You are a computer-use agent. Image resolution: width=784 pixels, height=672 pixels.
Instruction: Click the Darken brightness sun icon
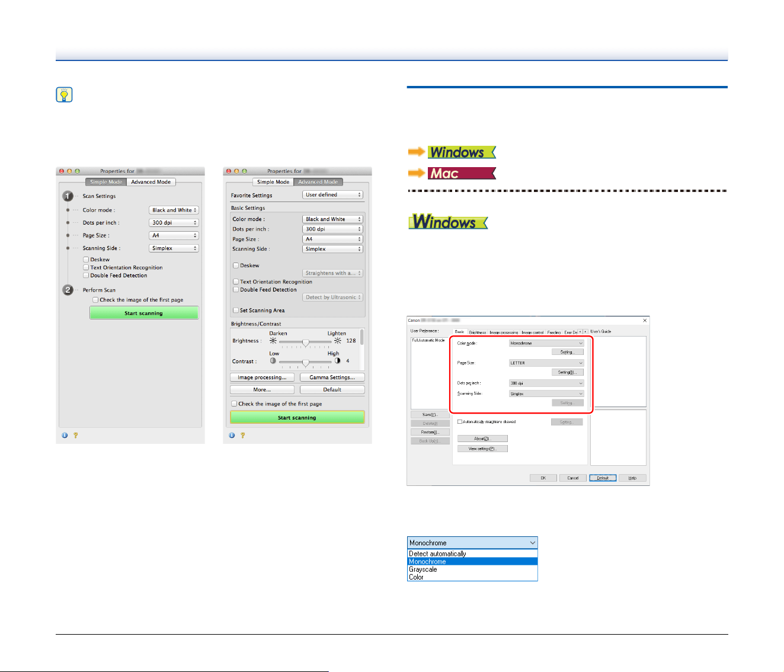click(273, 341)
